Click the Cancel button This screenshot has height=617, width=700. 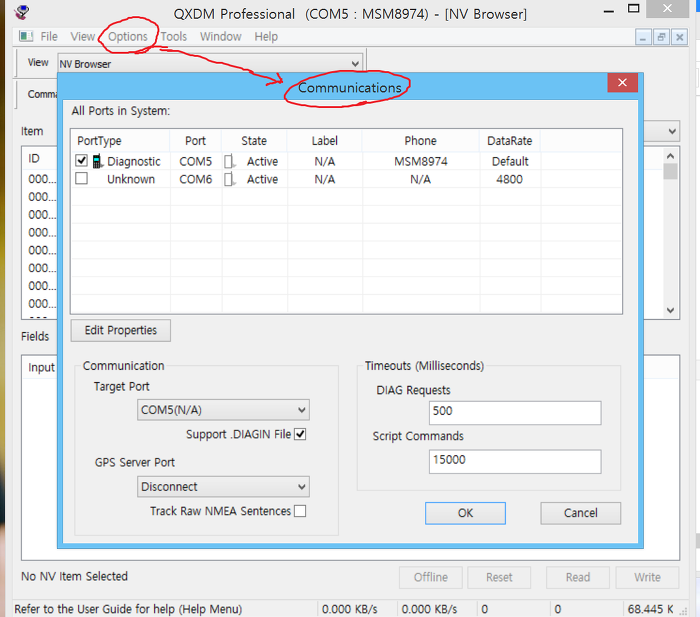[x=580, y=513]
